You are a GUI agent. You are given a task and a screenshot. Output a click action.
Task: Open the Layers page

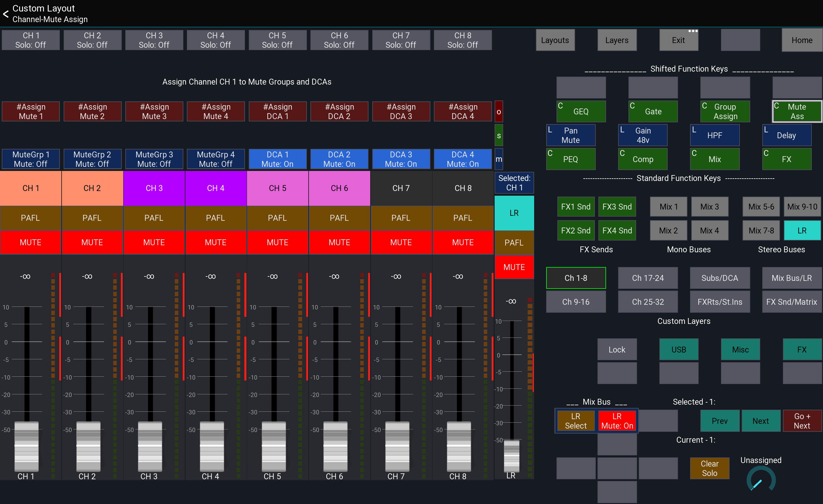(617, 40)
